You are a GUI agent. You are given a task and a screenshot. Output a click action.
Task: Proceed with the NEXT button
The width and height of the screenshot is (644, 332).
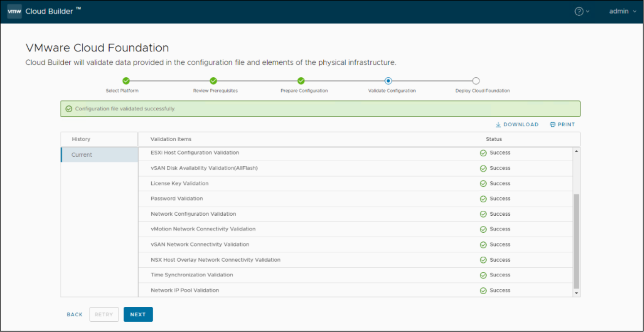[x=138, y=314]
